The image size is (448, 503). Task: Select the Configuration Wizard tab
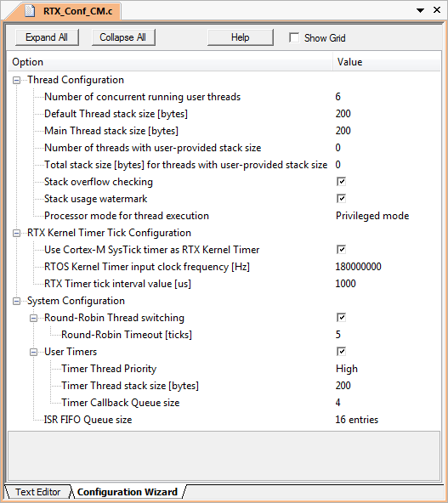click(x=128, y=492)
